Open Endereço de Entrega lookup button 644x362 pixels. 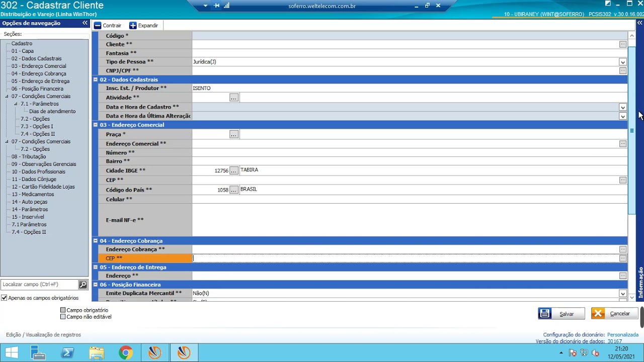pyautogui.click(x=623, y=276)
